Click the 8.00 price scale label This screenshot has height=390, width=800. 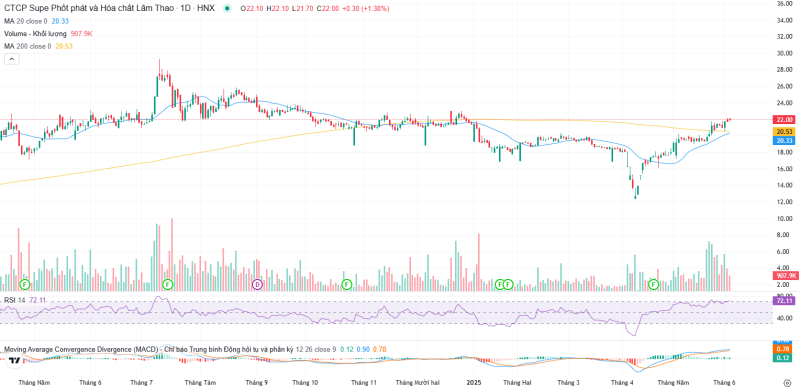(x=784, y=235)
